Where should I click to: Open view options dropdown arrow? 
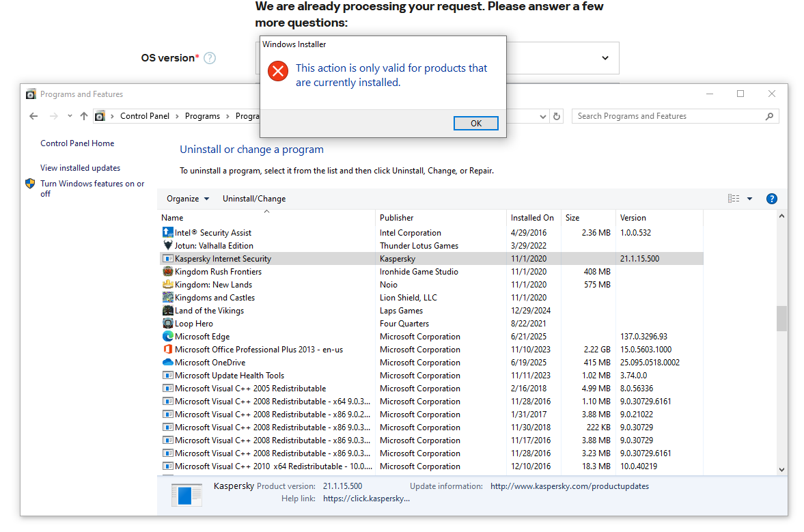point(749,199)
